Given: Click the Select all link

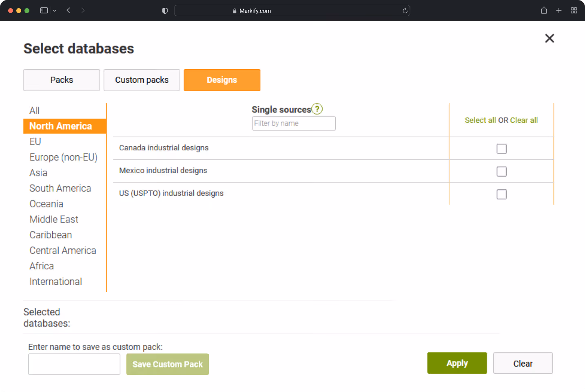Looking at the screenshot, I should point(481,120).
